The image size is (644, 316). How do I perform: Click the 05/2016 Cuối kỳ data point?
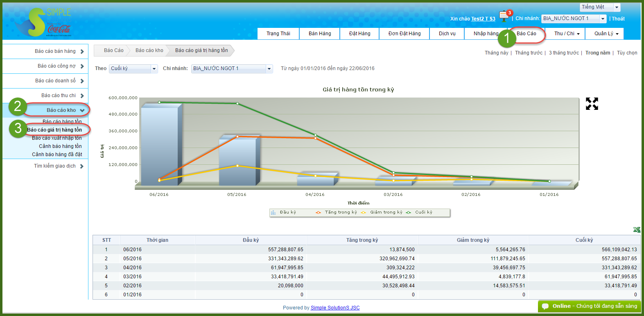tap(237, 104)
